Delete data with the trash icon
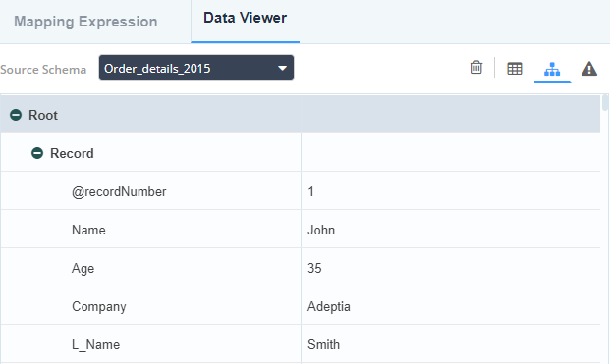Screen dimensions: 610x364 (x=476, y=68)
